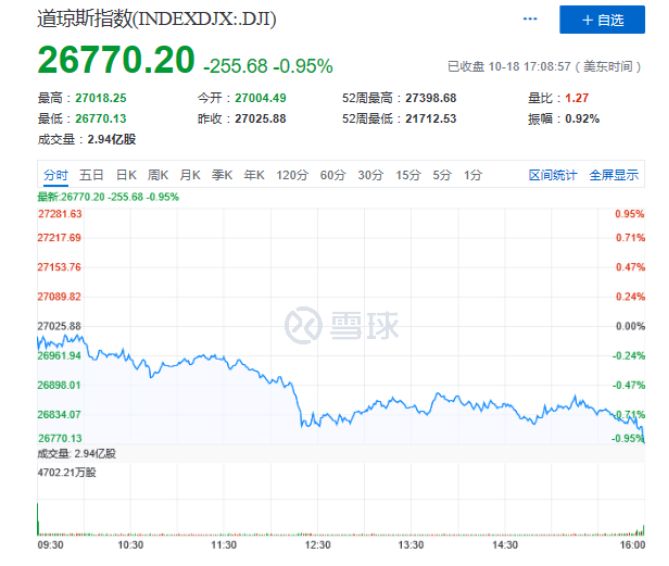The width and height of the screenshot is (669, 566).
Task: Select the 15分 interval tab
Action: (408, 175)
